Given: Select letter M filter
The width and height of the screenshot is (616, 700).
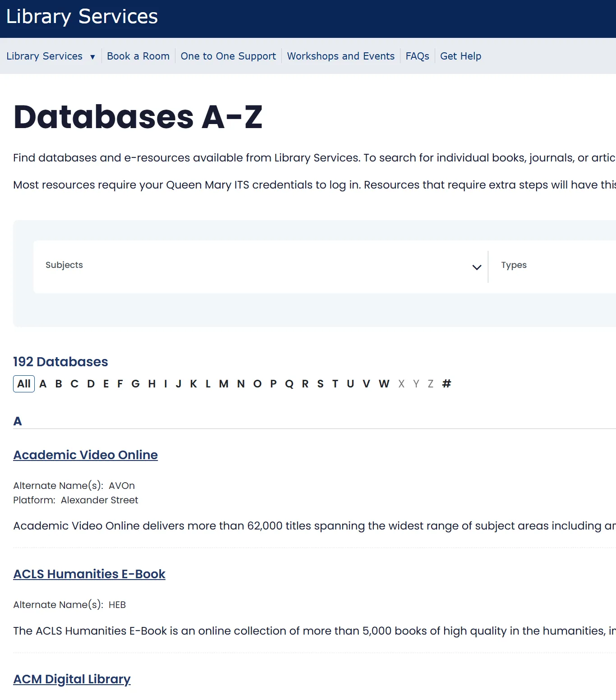Looking at the screenshot, I should click(224, 384).
